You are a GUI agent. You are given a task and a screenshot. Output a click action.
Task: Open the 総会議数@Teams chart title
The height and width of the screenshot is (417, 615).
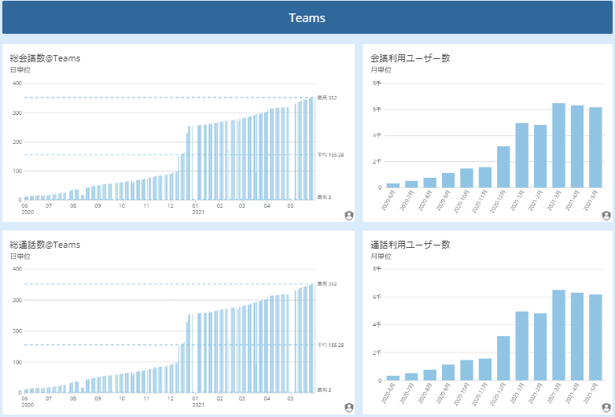point(44,58)
